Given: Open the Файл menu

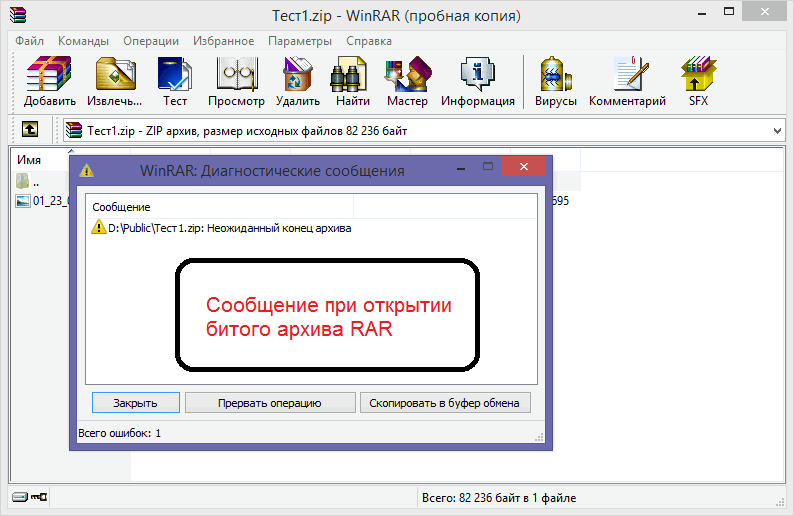Looking at the screenshot, I should click(x=29, y=41).
